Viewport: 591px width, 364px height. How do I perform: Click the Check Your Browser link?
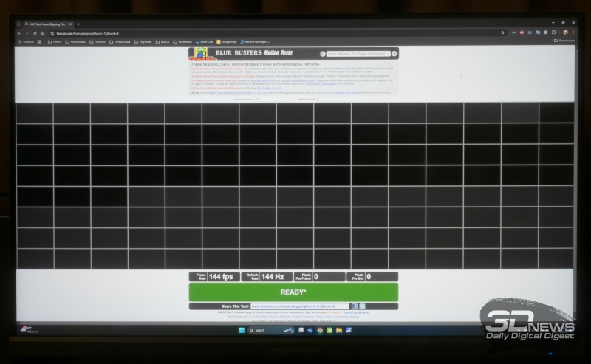pos(359,312)
